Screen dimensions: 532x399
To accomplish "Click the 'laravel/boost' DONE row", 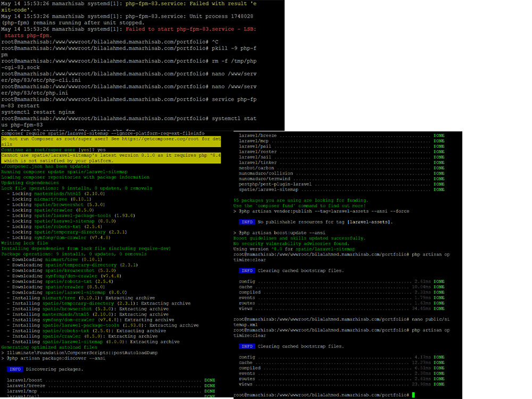I will click(x=111, y=380).
